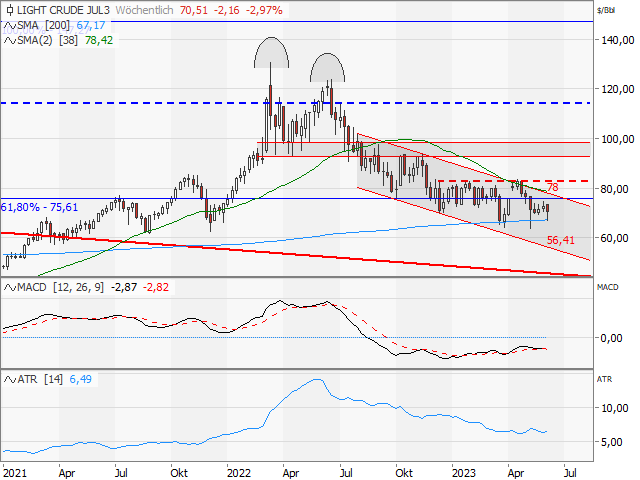Click the MACD [12, 26, 9] parameters label
The image size is (640, 480).
tap(61, 287)
